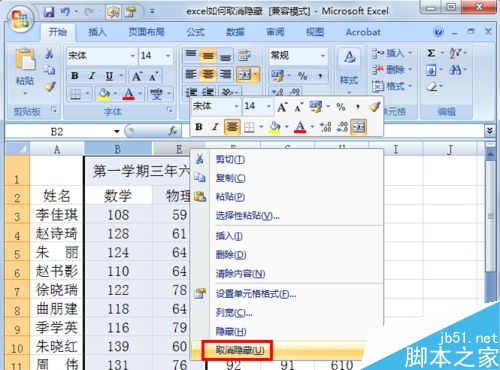This screenshot has height=370, width=500.
Task: Open the 删除 cells dropdown in ribbon
Action: [392, 69]
